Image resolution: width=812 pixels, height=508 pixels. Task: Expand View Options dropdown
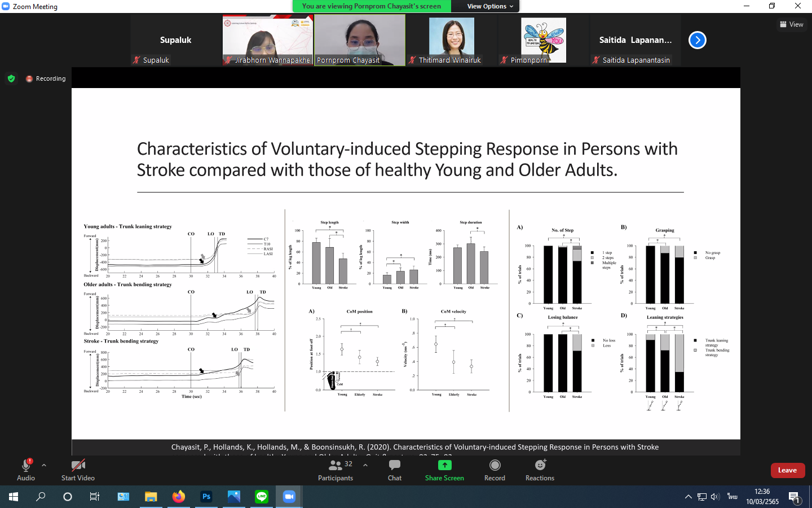click(490, 6)
